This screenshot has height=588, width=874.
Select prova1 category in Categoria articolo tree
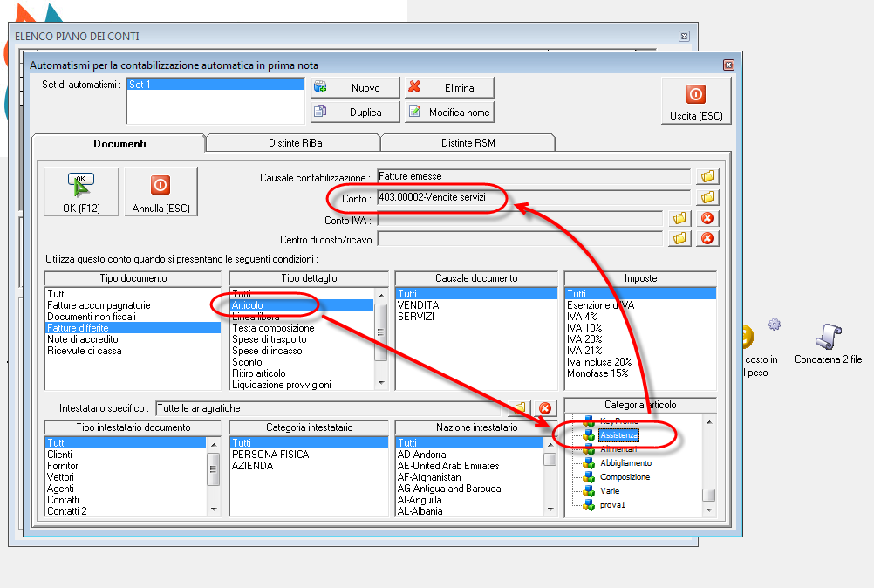pos(612,504)
